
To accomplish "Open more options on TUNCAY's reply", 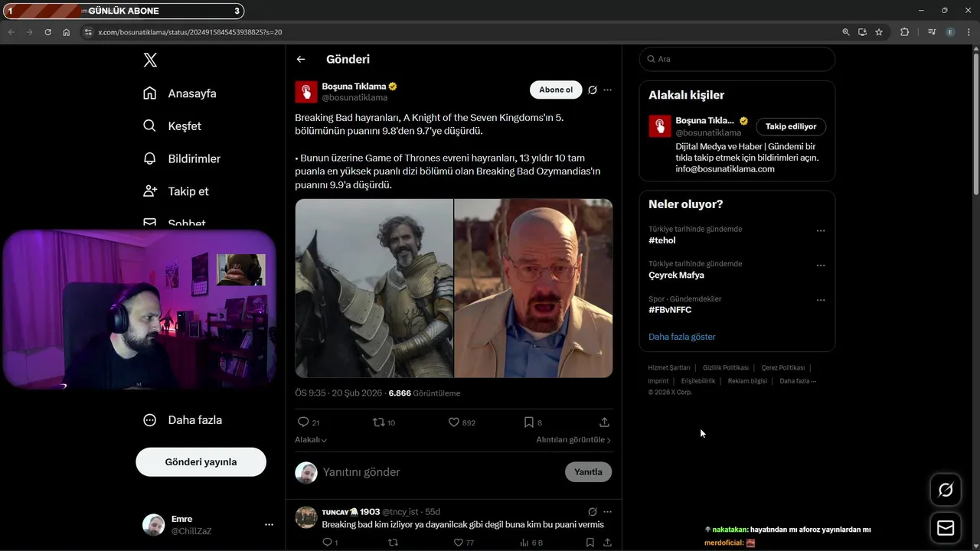I will tap(607, 512).
